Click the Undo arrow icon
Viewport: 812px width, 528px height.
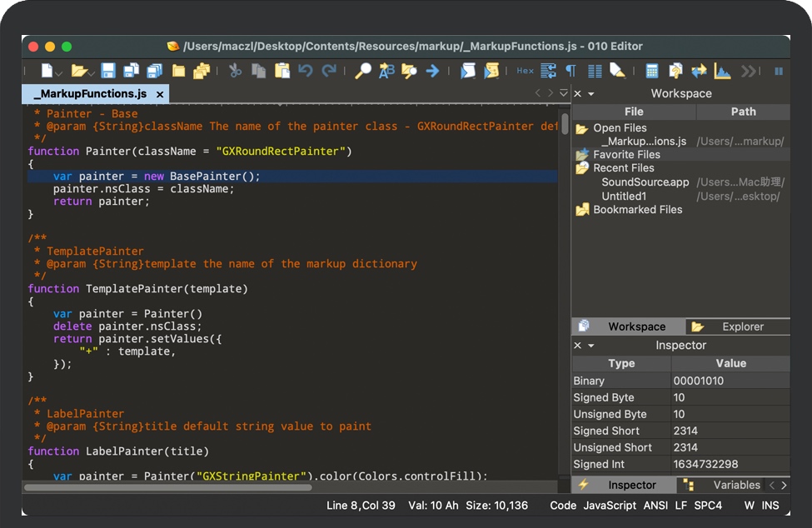coord(306,71)
